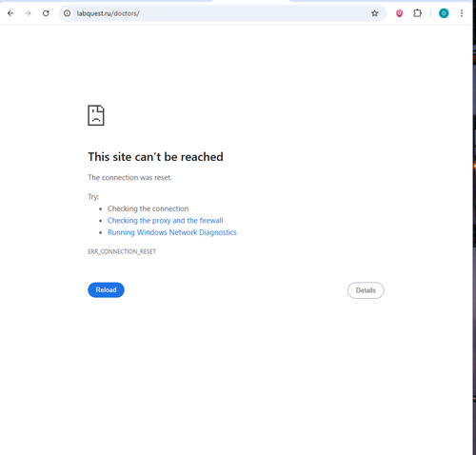Reload the page with the toolbar refresh icon
This screenshot has height=455, width=476.
46,13
